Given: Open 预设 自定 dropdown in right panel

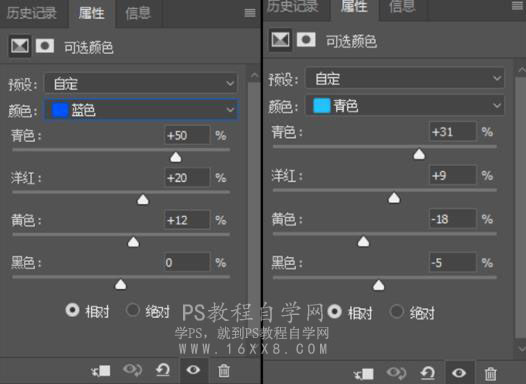Looking at the screenshot, I should 404,78.
